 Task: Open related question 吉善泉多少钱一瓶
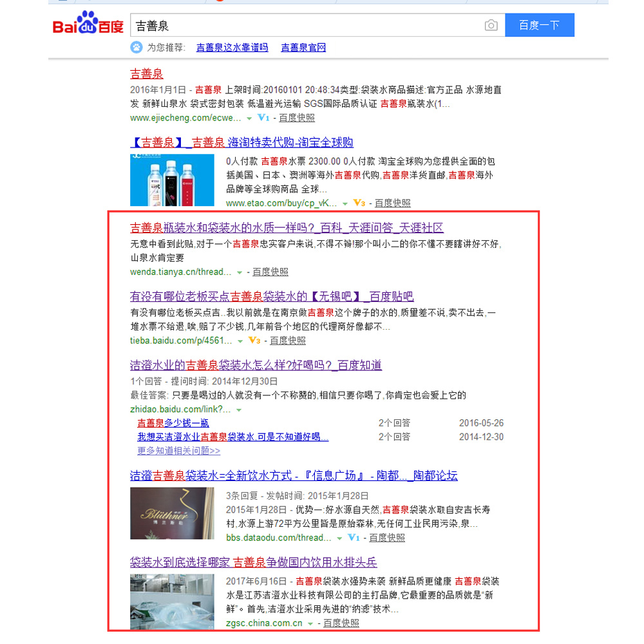173,423
